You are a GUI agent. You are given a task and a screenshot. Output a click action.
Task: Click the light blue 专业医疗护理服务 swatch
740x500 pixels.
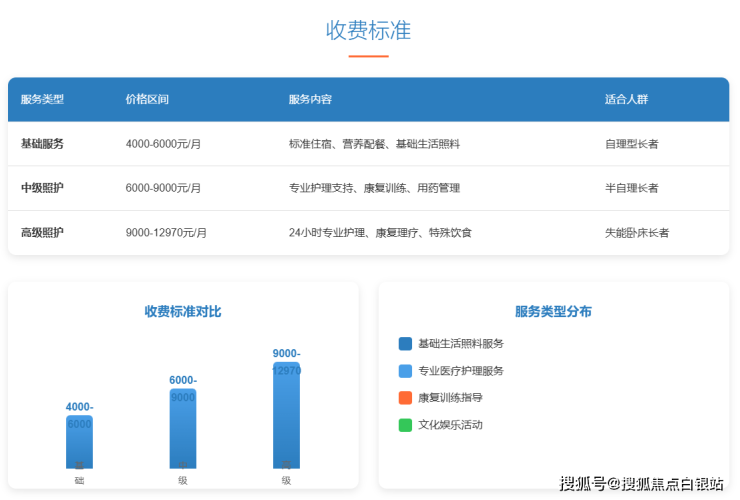click(405, 371)
